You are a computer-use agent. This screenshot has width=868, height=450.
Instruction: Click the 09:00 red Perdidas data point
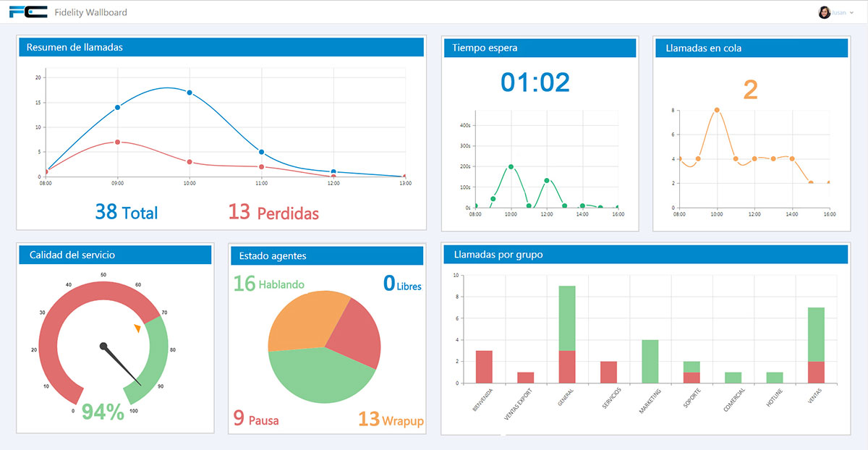[x=117, y=142]
